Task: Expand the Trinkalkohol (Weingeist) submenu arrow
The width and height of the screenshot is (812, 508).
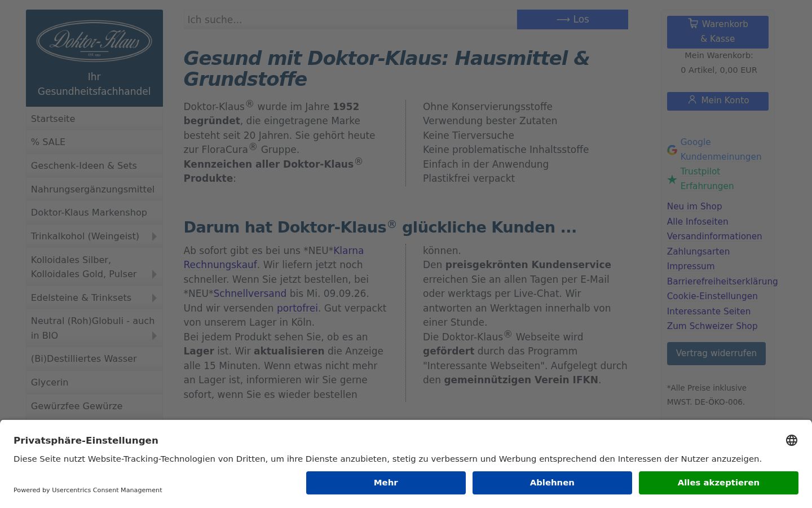Action: click(154, 237)
